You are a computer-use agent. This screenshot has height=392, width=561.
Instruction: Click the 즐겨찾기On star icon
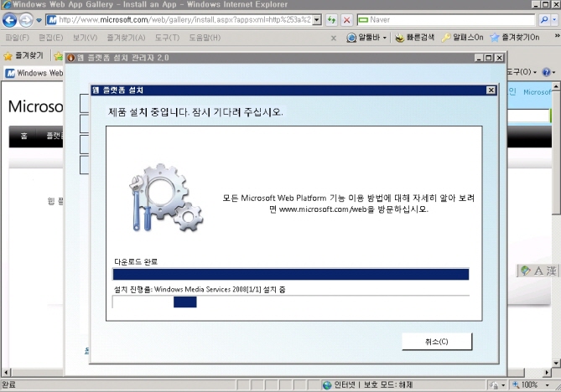pyautogui.click(x=495, y=38)
